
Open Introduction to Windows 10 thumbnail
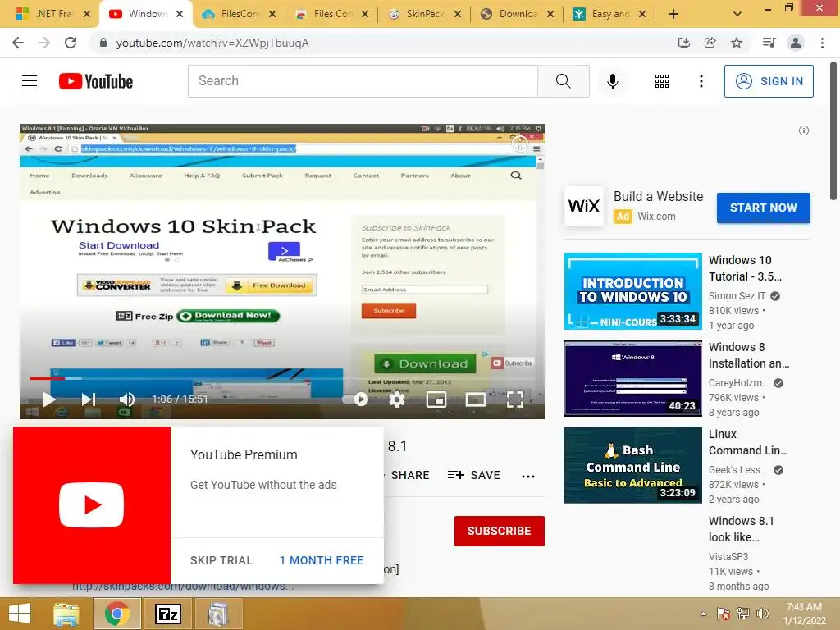[632, 291]
